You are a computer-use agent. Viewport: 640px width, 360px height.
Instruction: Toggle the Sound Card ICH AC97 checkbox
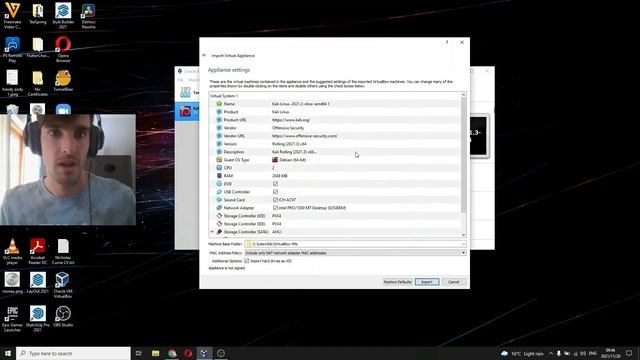(275, 200)
